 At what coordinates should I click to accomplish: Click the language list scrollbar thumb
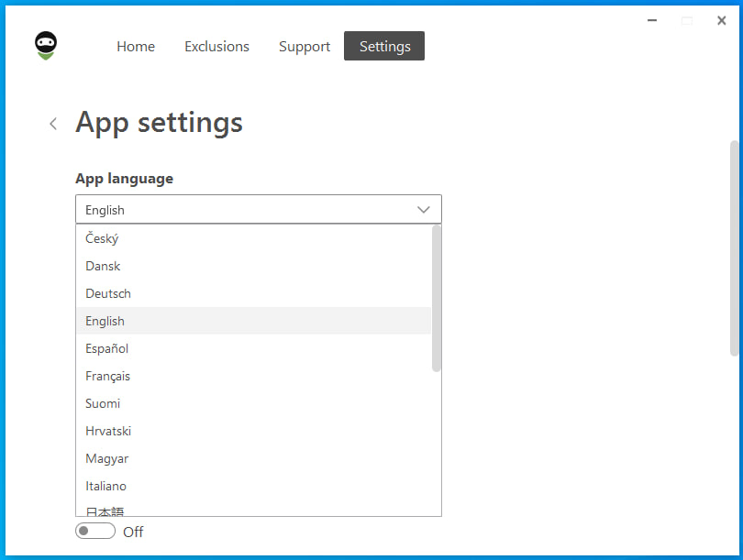click(x=437, y=298)
